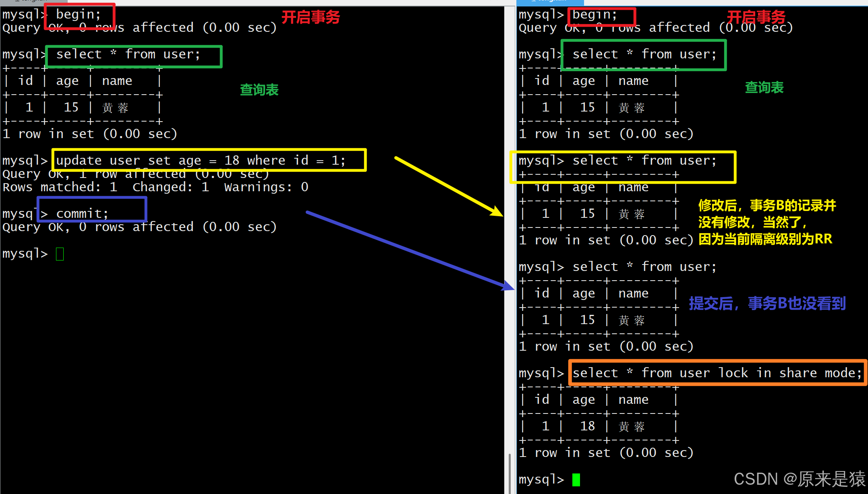Click the yellow 因为当前隔离级别为RR annotation
The width and height of the screenshot is (868, 494).
tap(765, 239)
